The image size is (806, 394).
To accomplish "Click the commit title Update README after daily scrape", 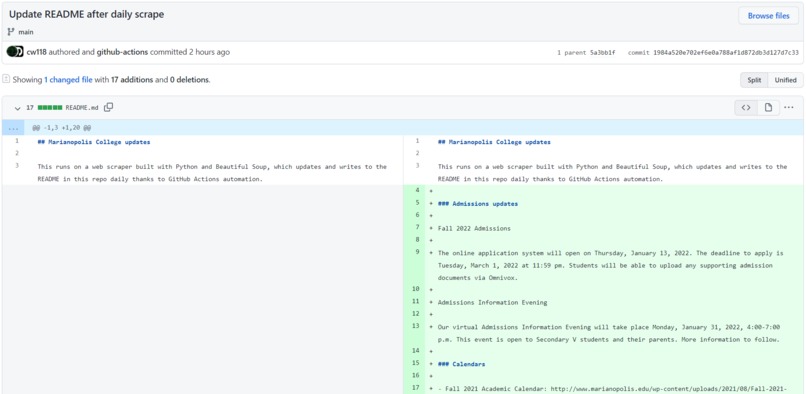I will coord(86,14).
